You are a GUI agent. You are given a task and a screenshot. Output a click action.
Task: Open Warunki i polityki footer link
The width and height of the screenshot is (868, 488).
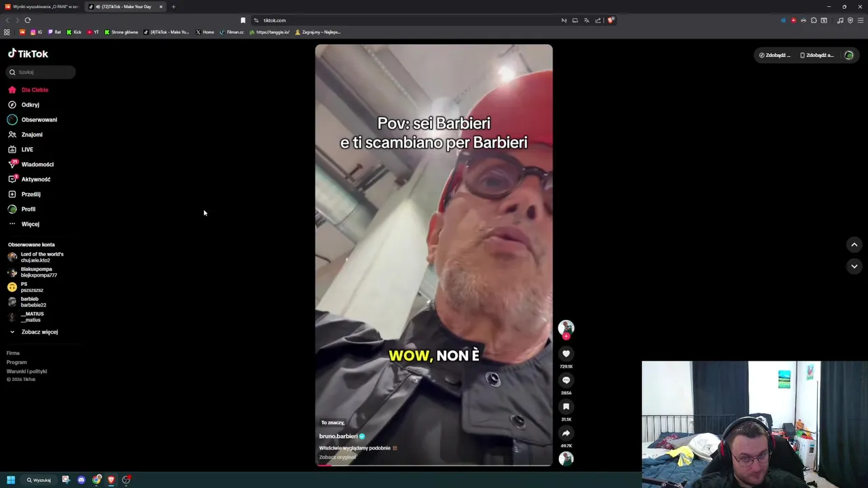click(x=26, y=371)
